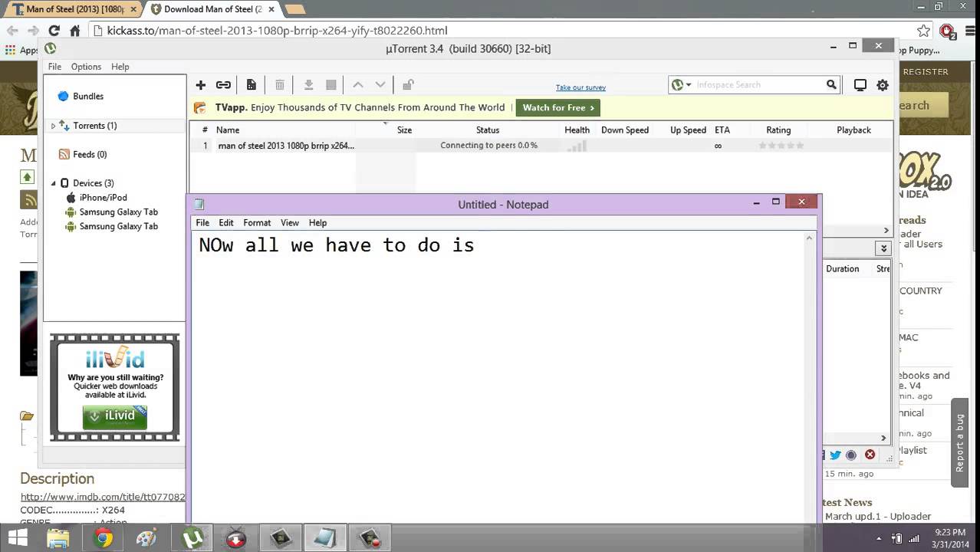Viewport: 980px width, 552px height.
Task: Click the Notepad vertical scrollbar up arrow
Action: (x=809, y=238)
